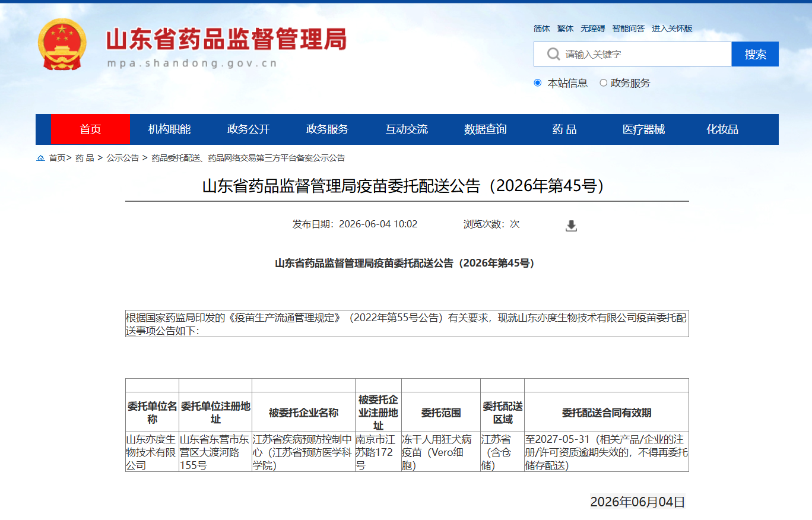Click the search magnifier icon

pos(553,54)
